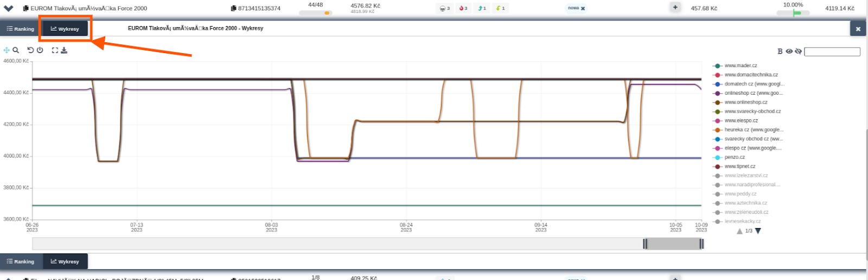
Task: Toggle www.domacitechnika.cz series
Action: tap(745, 75)
